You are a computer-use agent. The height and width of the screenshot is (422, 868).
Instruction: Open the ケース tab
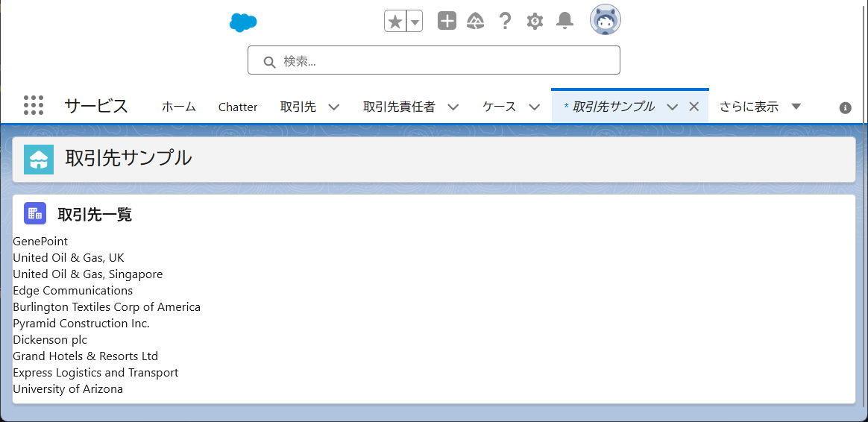coord(500,107)
